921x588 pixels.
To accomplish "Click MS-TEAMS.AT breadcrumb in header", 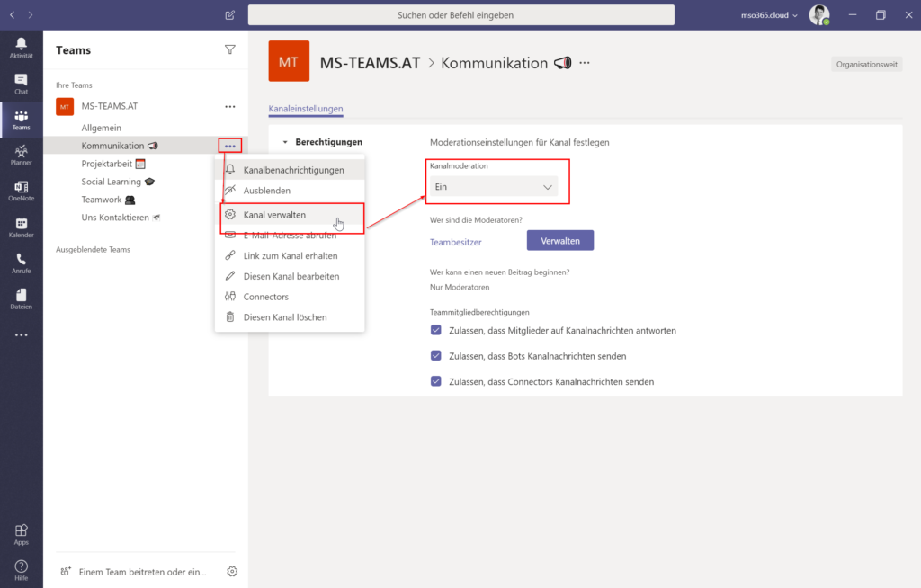I will click(x=370, y=63).
